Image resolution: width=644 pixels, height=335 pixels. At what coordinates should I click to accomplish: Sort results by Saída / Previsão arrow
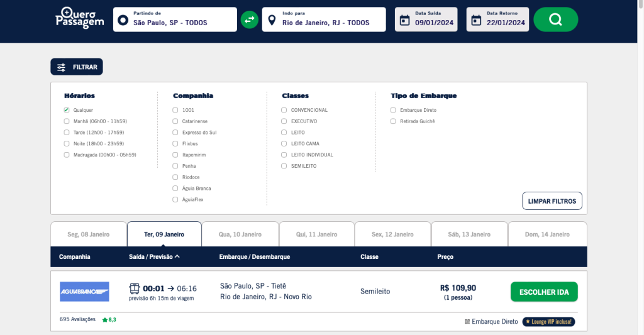[x=177, y=256]
